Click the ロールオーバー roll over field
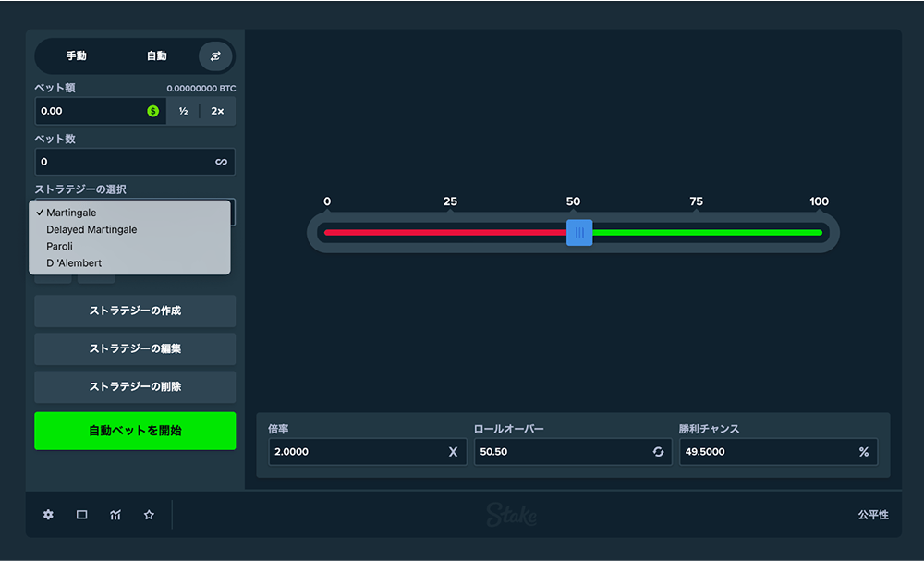 pyautogui.click(x=573, y=452)
